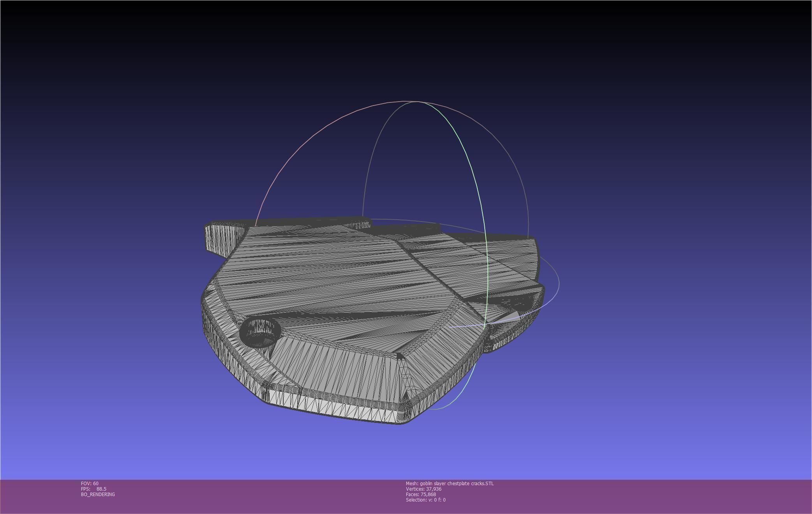812x514 pixels.
Task: Click the Selection: v: 0 f: 0 line
Action: [425, 500]
